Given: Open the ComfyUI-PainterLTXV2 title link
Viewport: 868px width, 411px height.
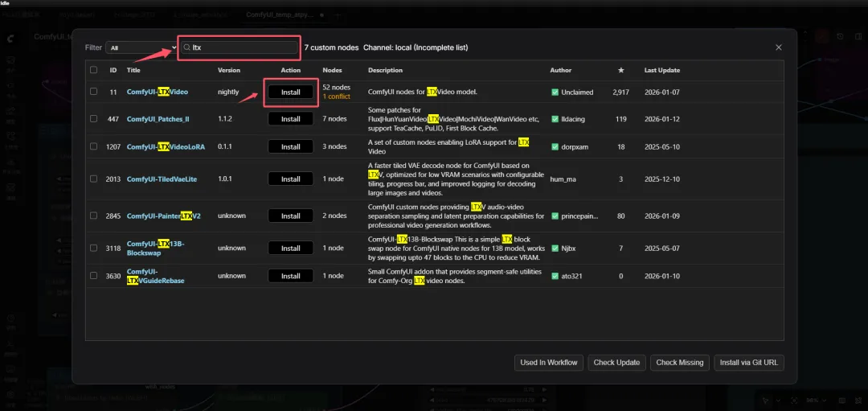Looking at the screenshot, I should click(163, 216).
